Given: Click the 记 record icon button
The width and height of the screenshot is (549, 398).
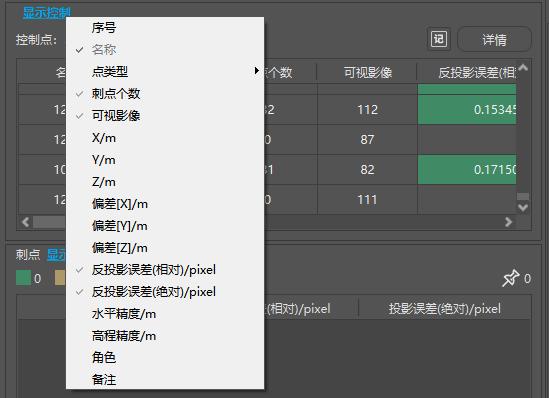Looking at the screenshot, I should click(x=439, y=39).
